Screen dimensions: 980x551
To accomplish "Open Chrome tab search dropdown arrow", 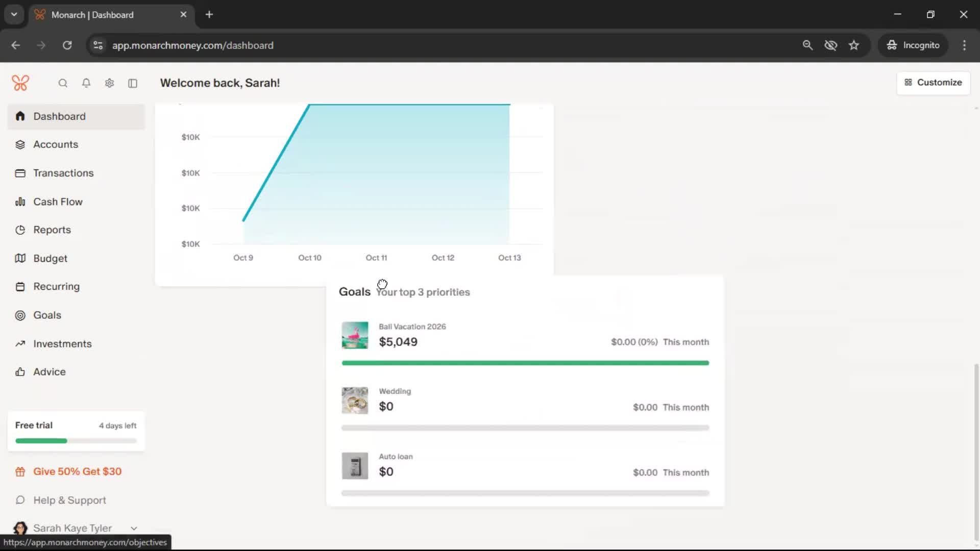I will click(x=14, y=14).
